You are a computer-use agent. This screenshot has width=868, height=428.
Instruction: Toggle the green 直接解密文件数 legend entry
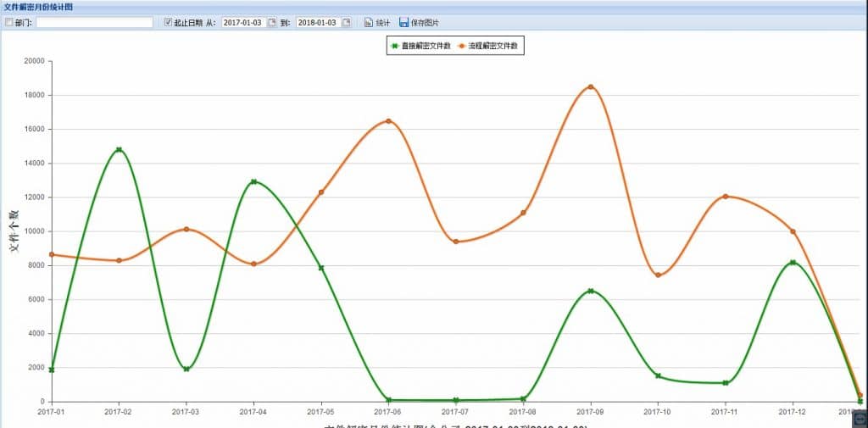coord(420,47)
